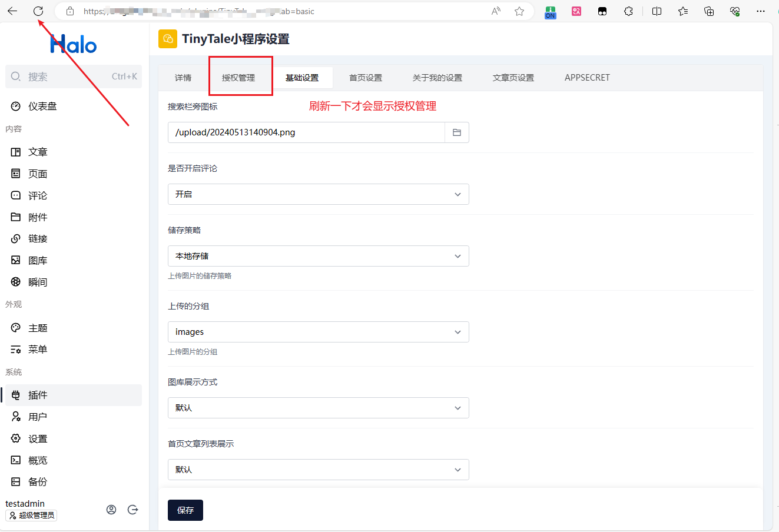Open the pink translate extension icon
The width and height of the screenshot is (779, 532).
576,11
